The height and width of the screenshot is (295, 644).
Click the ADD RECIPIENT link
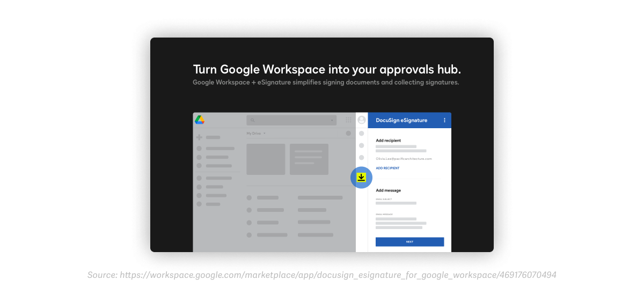[x=387, y=168]
